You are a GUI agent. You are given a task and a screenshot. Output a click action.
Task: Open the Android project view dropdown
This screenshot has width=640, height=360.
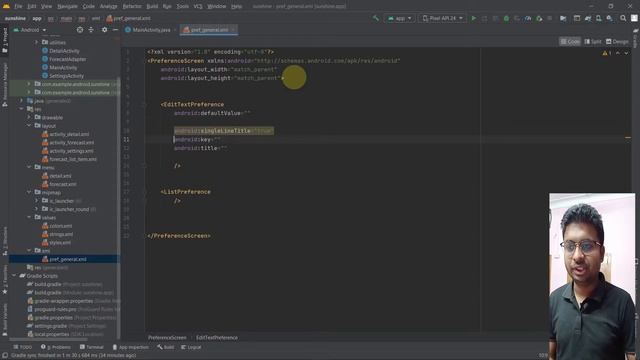(30, 30)
